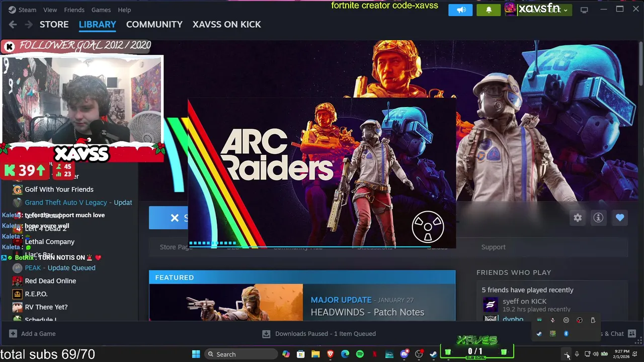This screenshot has width=644, height=362.
Task: Open Steam from the taskbar
Action: pyautogui.click(x=433, y=354)
